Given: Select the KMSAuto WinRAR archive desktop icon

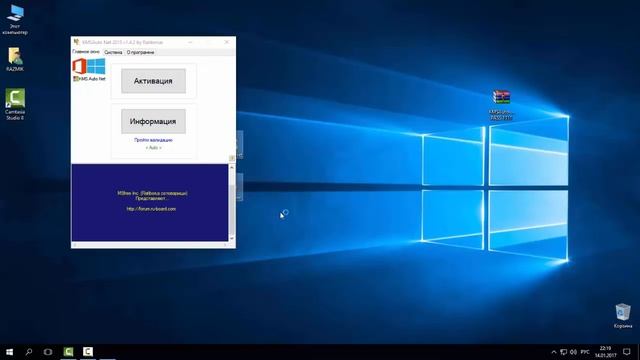Looking at the screenshot, I should tap(501, 105).
